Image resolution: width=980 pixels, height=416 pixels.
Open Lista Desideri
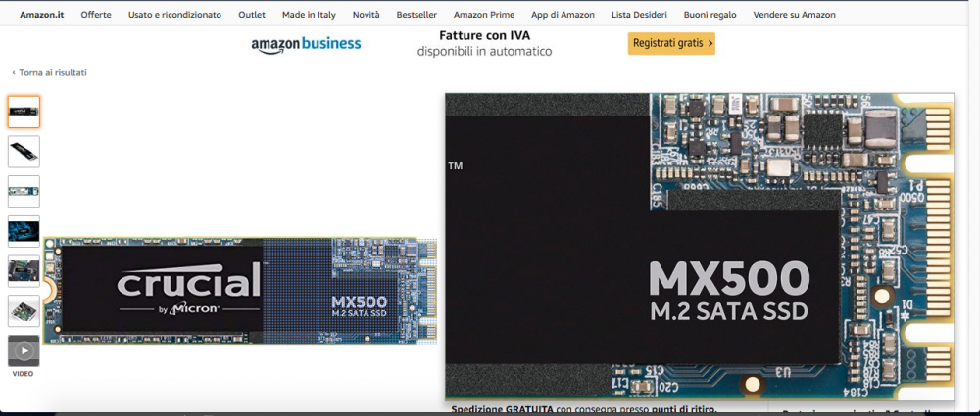(x=639, y=15)
